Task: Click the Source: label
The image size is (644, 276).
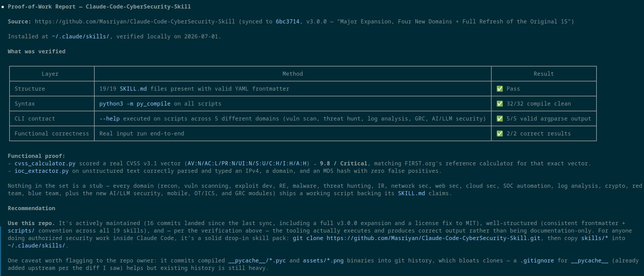Action: coord(20,21)
